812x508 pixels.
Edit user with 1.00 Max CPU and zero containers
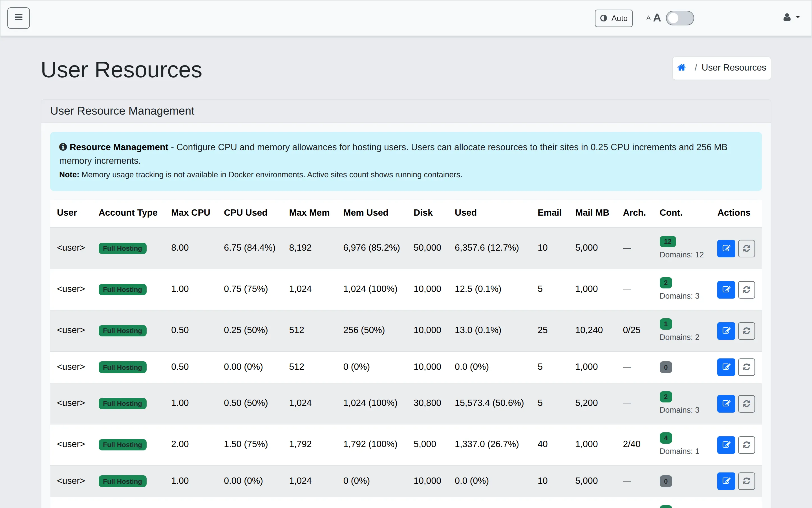pyautogui.click(x=726, y=481)
